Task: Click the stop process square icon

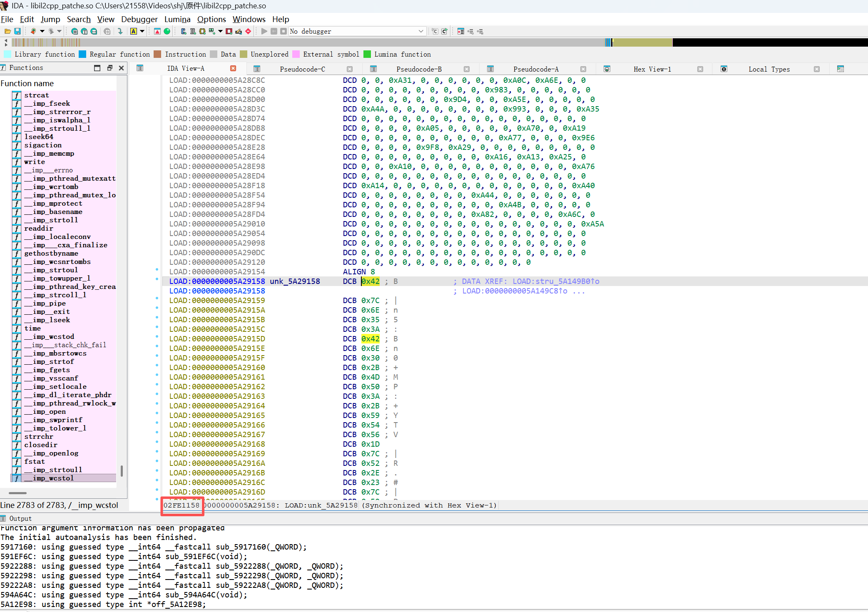Action: click(x=284, y=31)
